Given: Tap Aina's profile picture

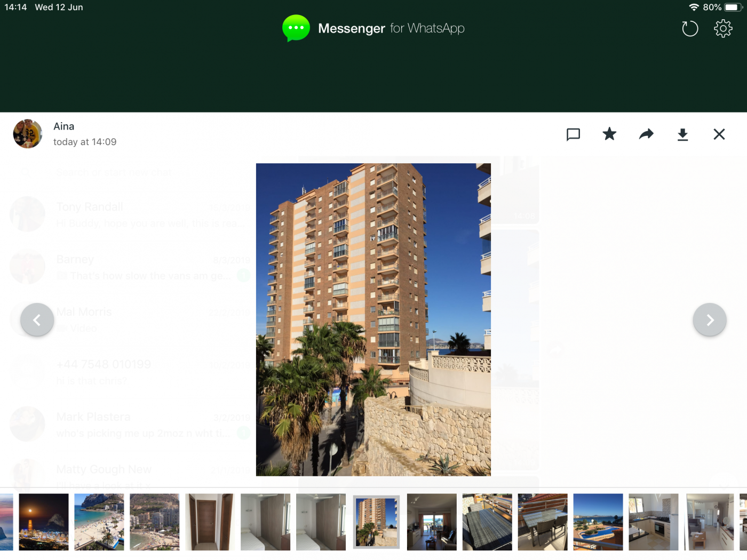Looking at the screenshot, I should point(28,134).
